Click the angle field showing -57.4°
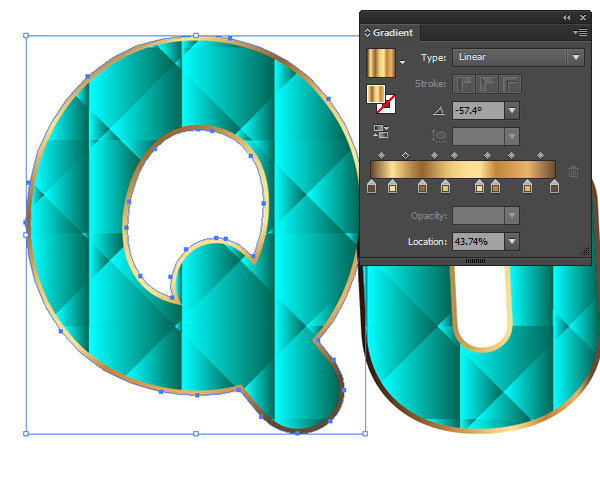The width and height of the screenshot is (600, 489). point(478,111)
